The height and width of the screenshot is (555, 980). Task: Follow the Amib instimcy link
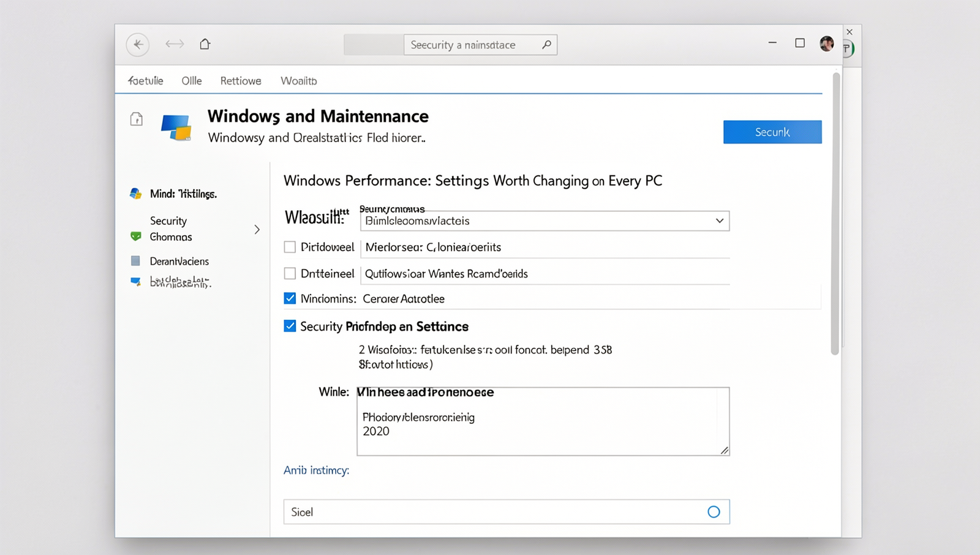click(316, 470)
